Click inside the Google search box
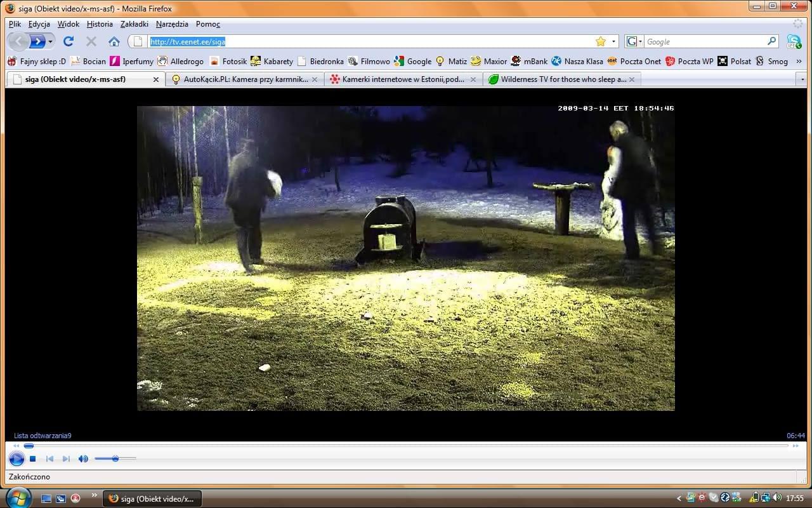Screen dimensions: 812x508 704,41
